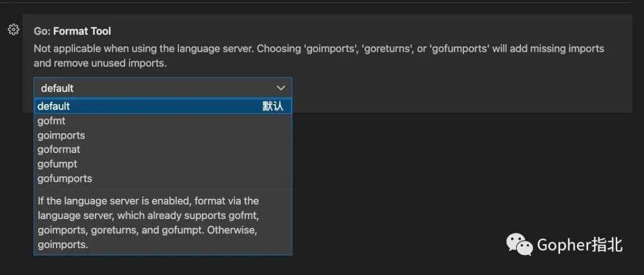The height and width of the screenshot is (275, 644).
Task: Click the Gopher指北 watermark text
Action: click(580, 245)
